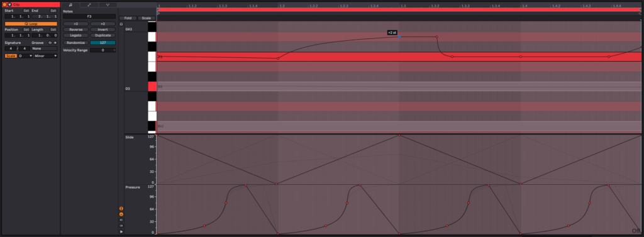Switch to the Envelopes tab icon

click(89, 5)
